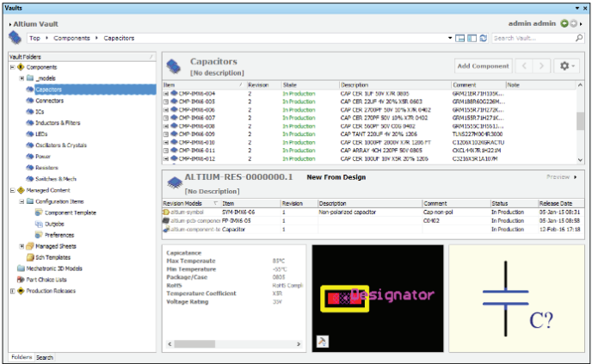Toggle the first panel layout icon
The image size is (592, 364).
(x=459, y=38)
